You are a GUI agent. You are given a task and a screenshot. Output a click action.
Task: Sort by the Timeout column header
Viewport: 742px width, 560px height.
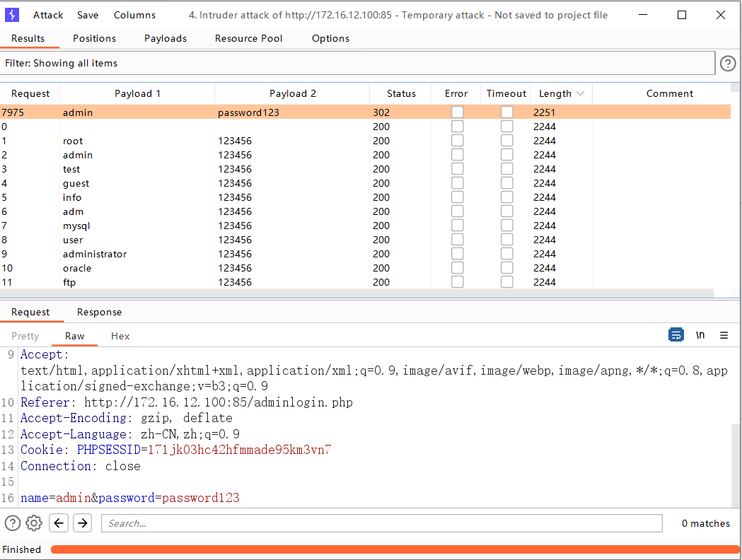(506, 93)
